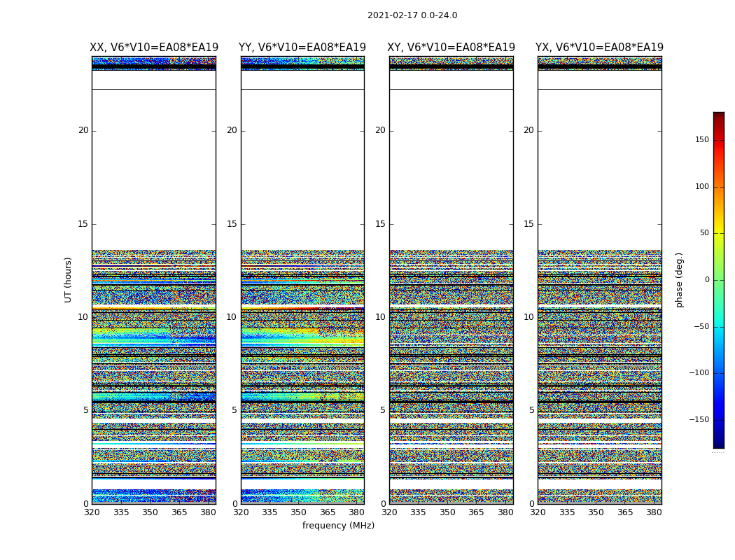
Task: Click the phase (deg.) colorbar label
Action: pos(679,280)
